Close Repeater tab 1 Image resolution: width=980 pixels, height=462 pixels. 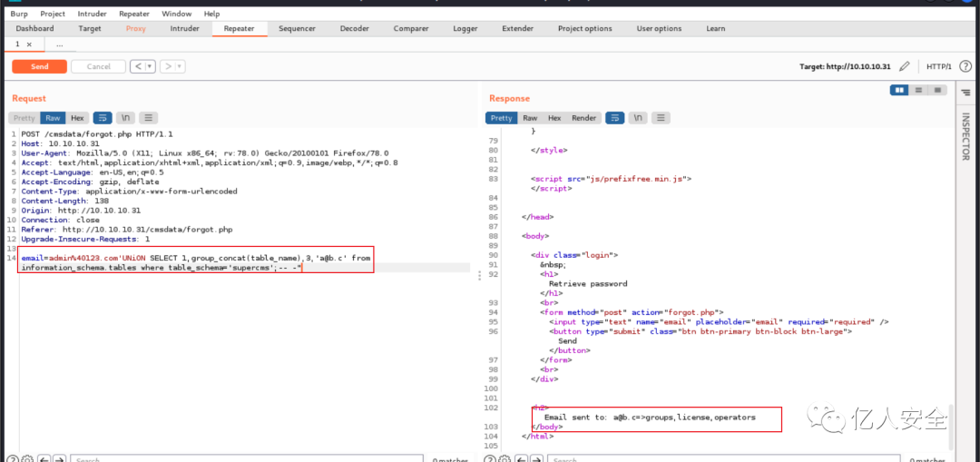[29, 44]
